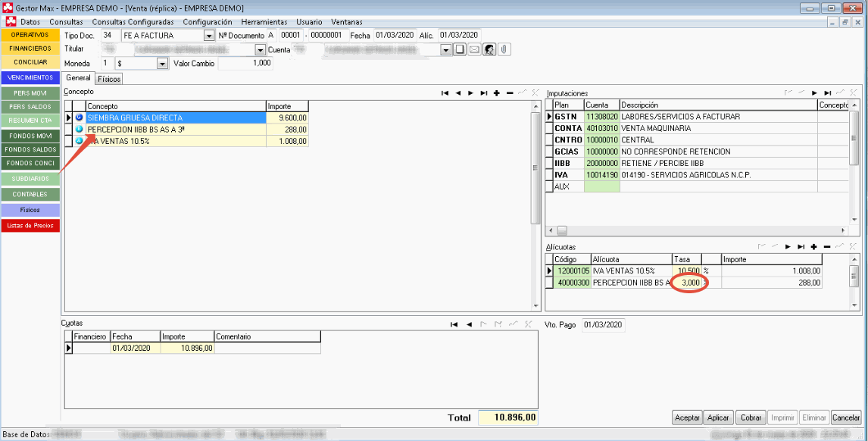Open FONDOS MOVI sidebar button
This screenshot has height=441, width=868.
coord(30,136)
